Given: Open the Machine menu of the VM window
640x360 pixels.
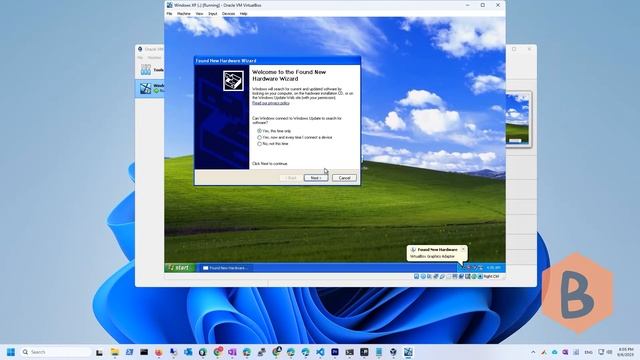Looking at the screenshot, I should tap(184, 13).
